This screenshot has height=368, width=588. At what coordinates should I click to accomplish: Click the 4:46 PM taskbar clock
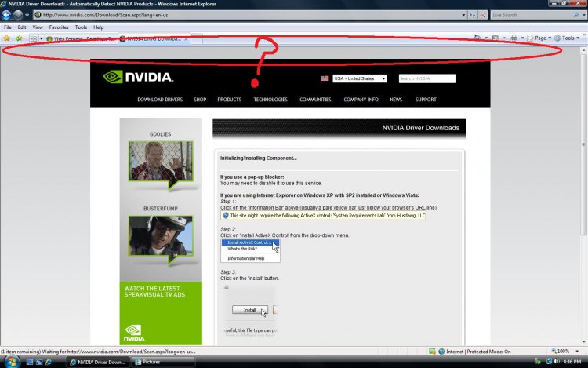(572, 362)
